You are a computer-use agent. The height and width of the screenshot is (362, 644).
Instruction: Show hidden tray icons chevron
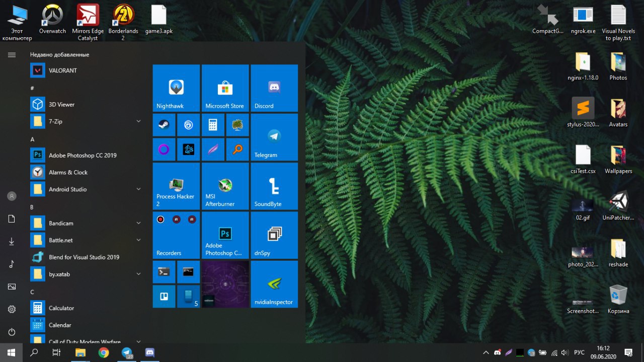pos(486,352)
